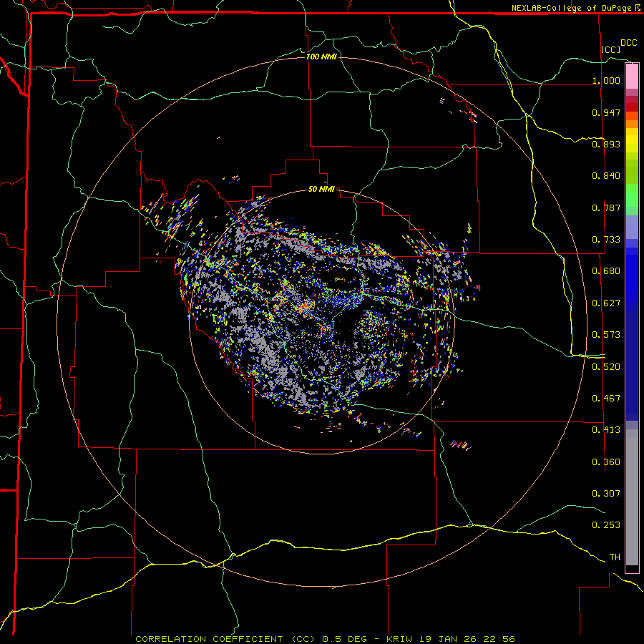
Task: Click the 0.680 legend value
Action: 606,271
